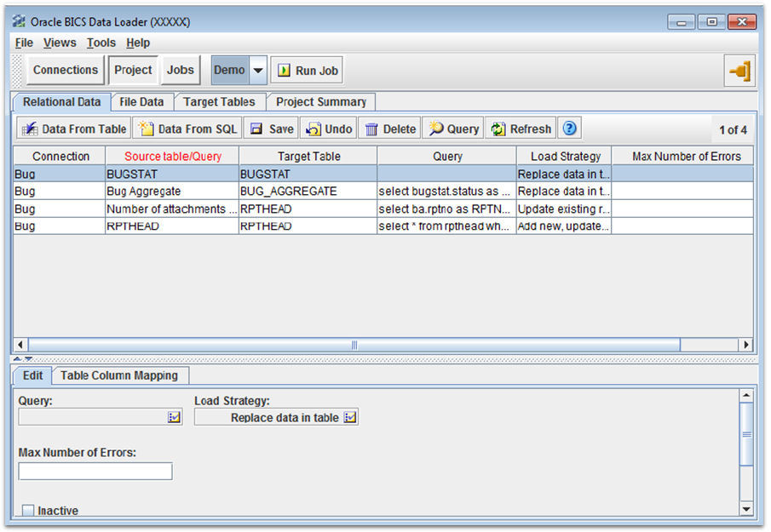
Task: Select the Number of attachments row
Action: (383, 209)
